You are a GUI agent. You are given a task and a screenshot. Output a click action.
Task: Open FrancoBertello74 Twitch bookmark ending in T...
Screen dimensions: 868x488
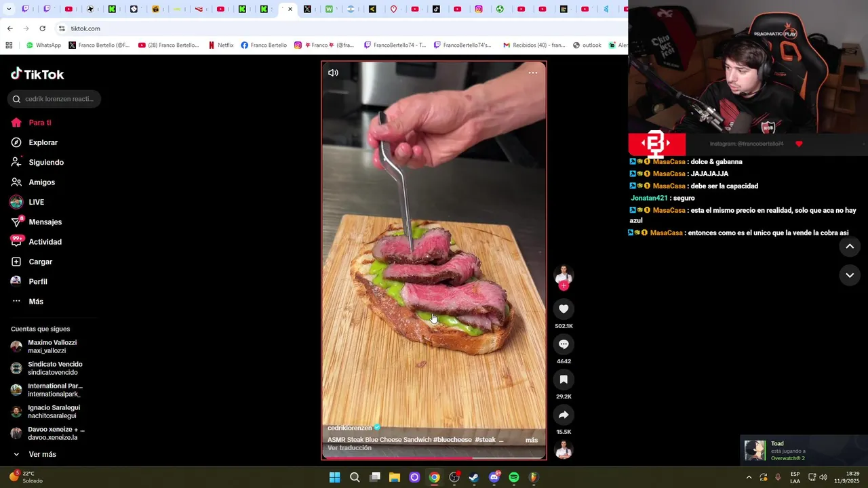(395, 45)
